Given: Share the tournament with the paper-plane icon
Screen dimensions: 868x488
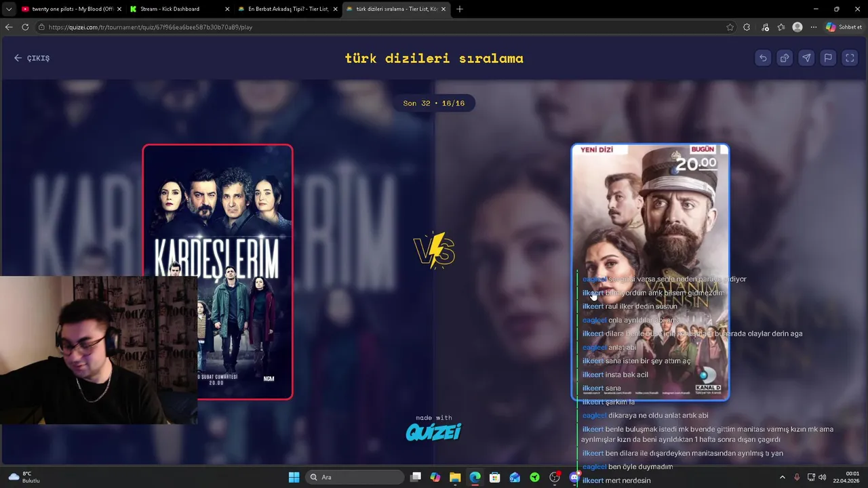Looking at the screenshot, I should pos(806,58).
